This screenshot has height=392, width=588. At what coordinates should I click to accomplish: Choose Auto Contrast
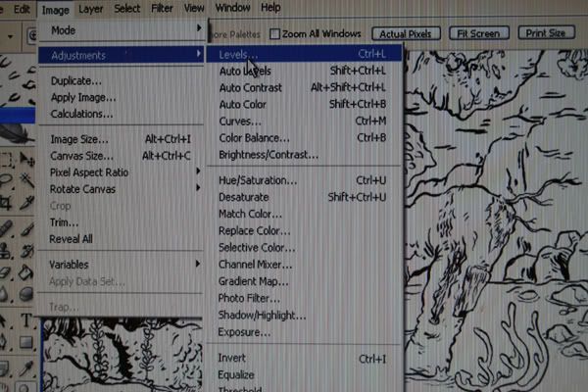[x=304, y=88]
